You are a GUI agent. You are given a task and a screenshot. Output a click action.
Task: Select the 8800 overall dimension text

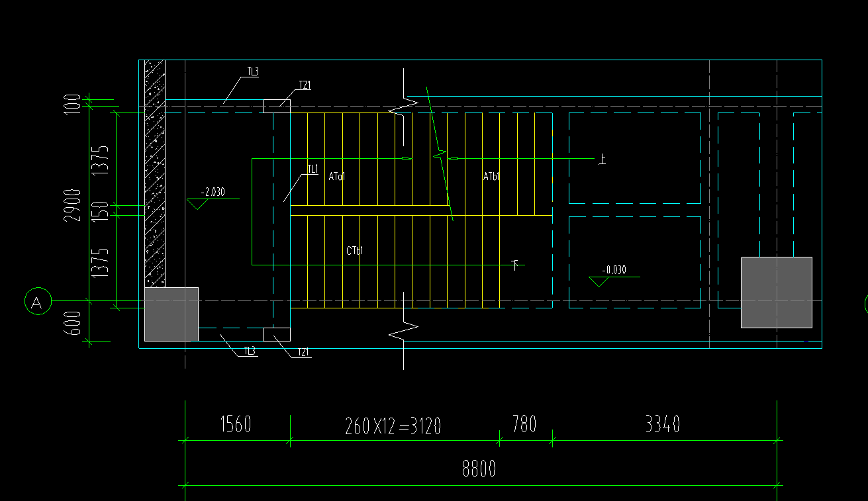coord(479,469)
